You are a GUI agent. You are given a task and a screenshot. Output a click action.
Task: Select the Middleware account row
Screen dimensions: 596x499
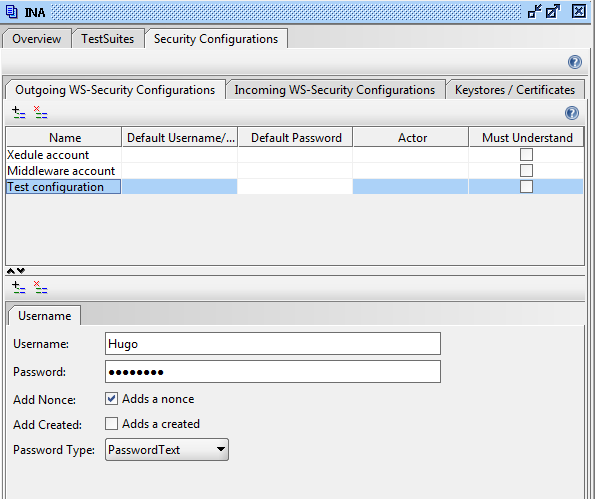point(295,171)
